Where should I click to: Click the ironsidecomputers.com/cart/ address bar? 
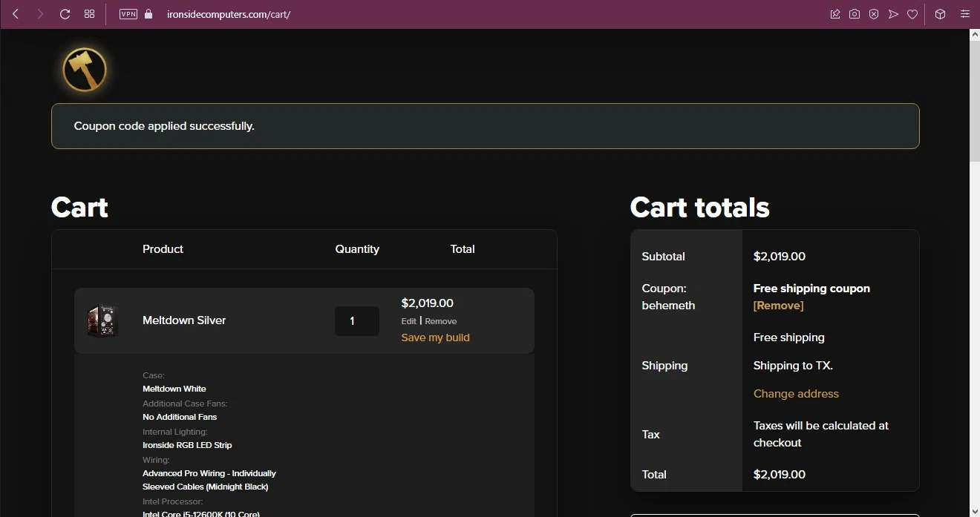point(229,14)
